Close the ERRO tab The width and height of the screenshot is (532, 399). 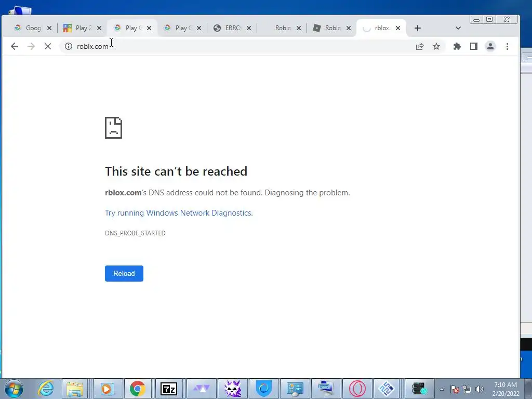click(249, 28)
